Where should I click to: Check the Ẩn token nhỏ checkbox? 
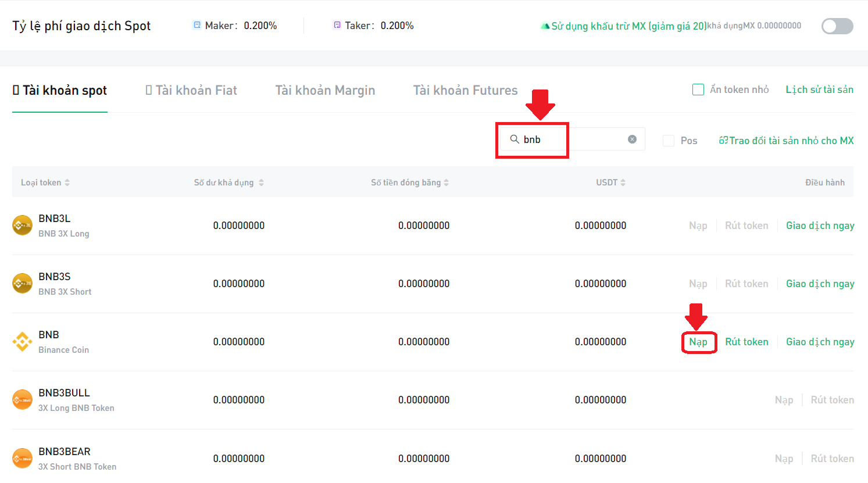click(x=698, y=90)
